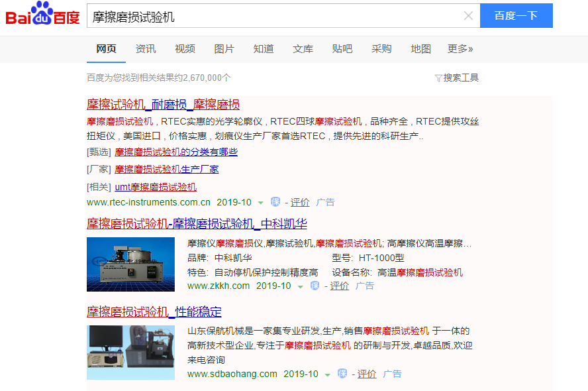
Task: Open sublink 摩擦磨损试验机生产厂家
Action: [x=166, y=169]
